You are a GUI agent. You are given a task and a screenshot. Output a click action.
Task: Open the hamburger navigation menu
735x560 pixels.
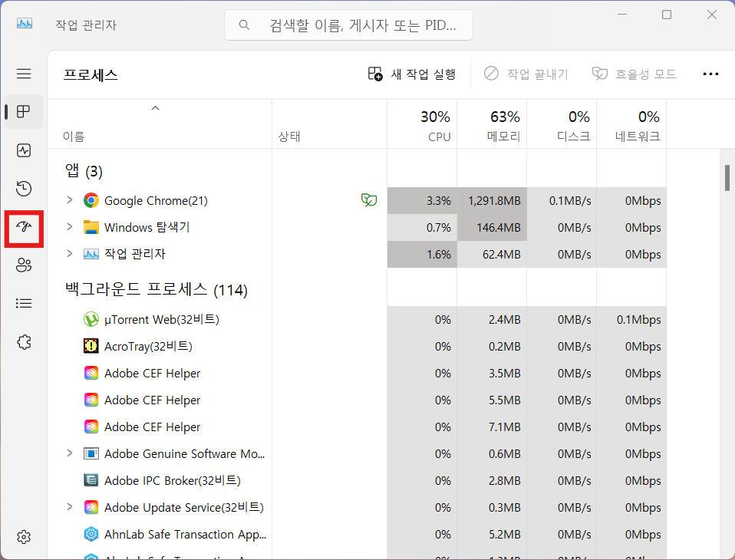24,74
